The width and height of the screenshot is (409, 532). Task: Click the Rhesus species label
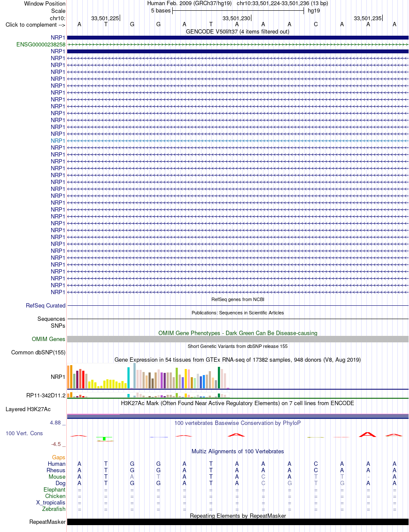pyautogui.click(x=56, y=470)
